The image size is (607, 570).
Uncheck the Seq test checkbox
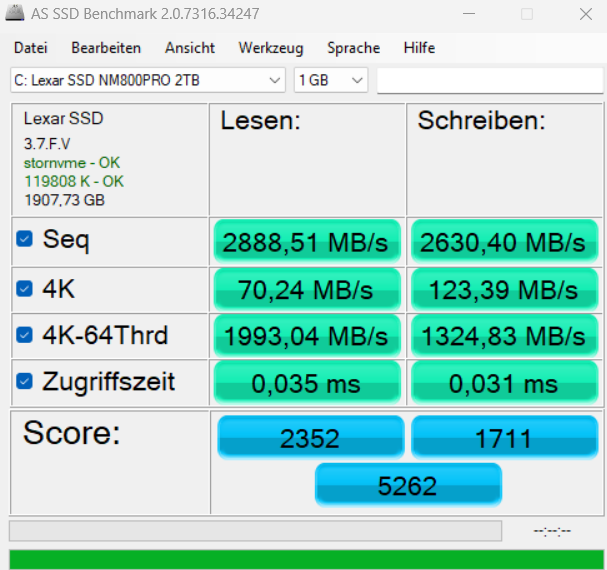click(24, 239)
